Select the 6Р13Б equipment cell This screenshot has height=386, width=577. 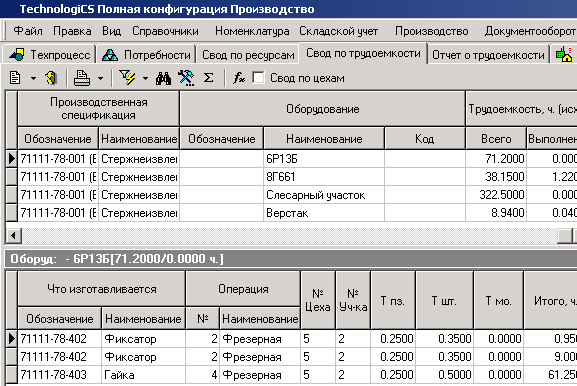pos(324,159)
